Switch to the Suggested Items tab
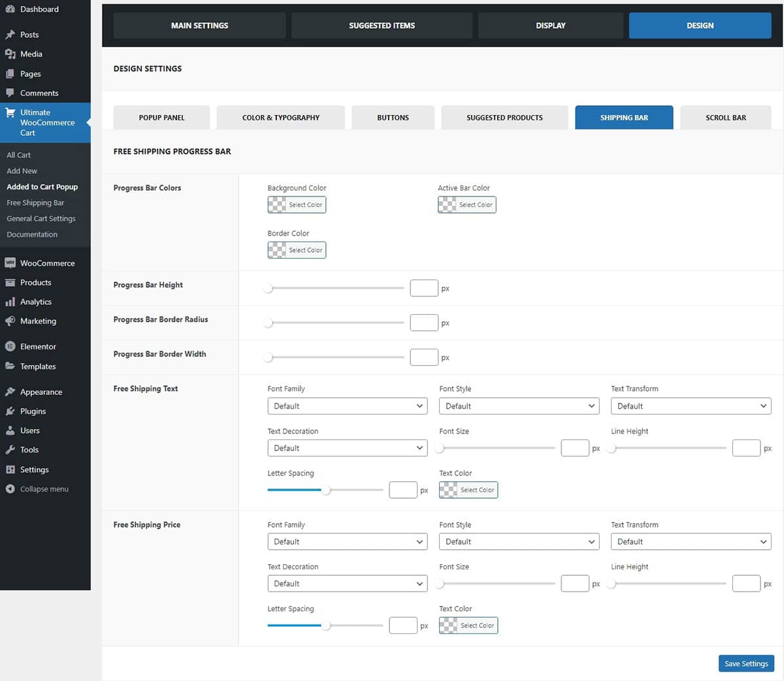 pos(382,25)
